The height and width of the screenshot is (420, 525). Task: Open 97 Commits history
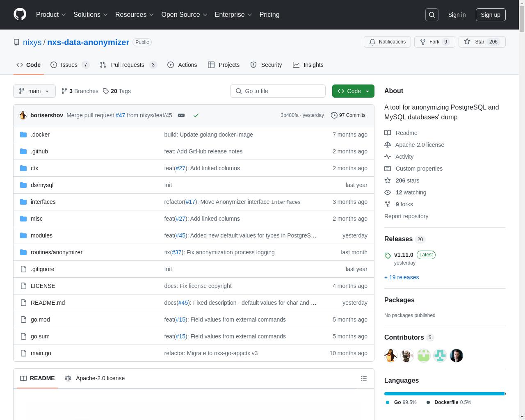point(348,115)
